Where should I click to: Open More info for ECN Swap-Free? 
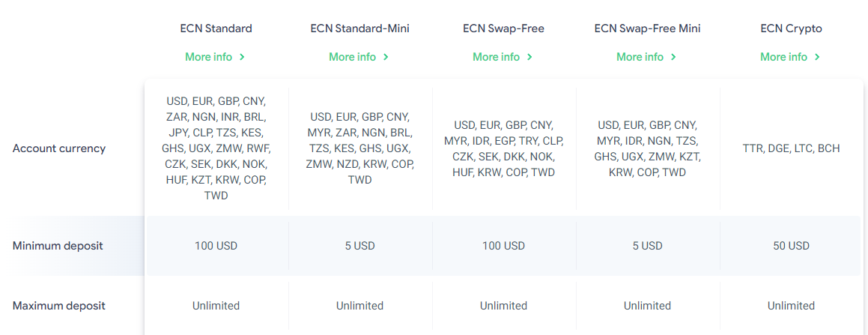497,57
